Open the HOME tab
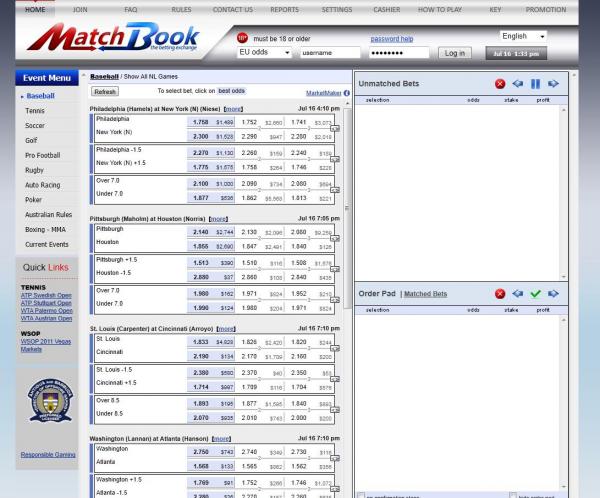The image size is (600, 498). tap(35, 10)
